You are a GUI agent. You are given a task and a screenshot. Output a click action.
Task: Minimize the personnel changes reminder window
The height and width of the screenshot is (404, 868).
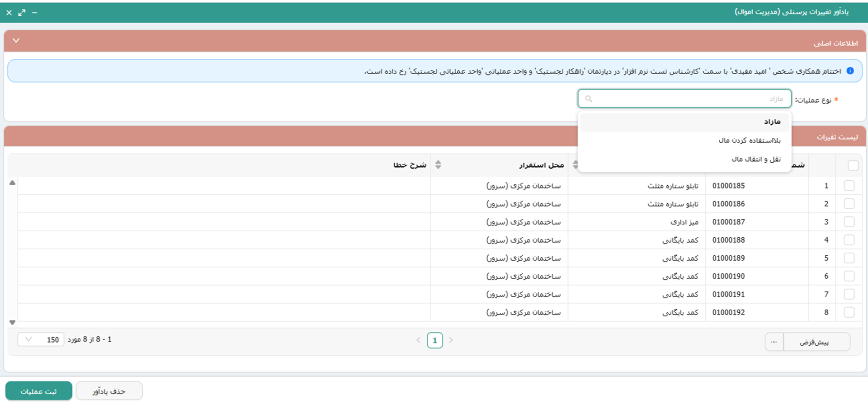[x=34, y=13]
